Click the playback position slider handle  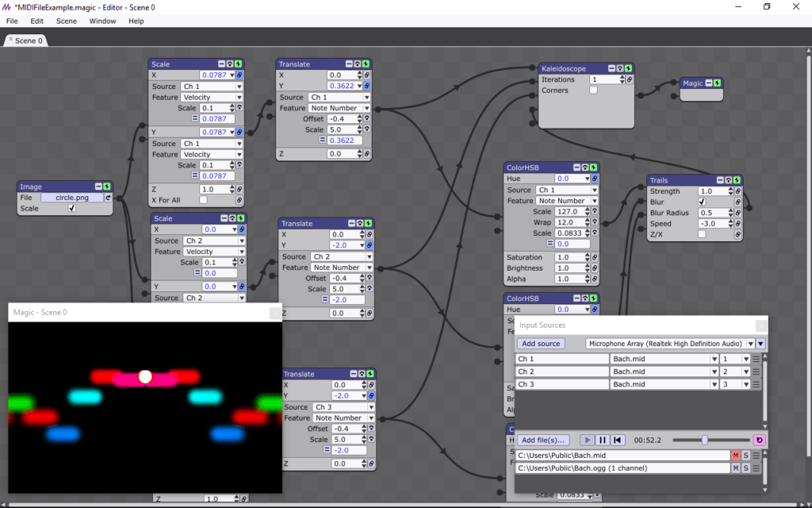tap(704, 440)
